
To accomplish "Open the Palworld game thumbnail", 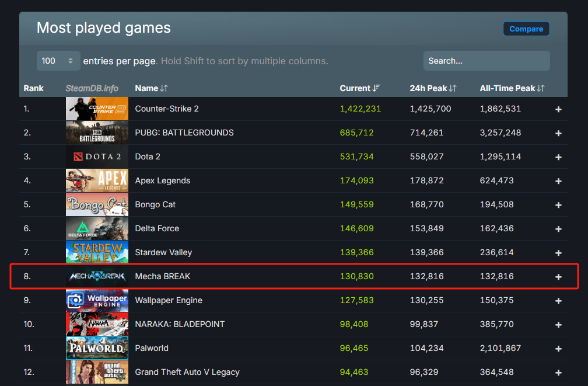I will point(97,348).
